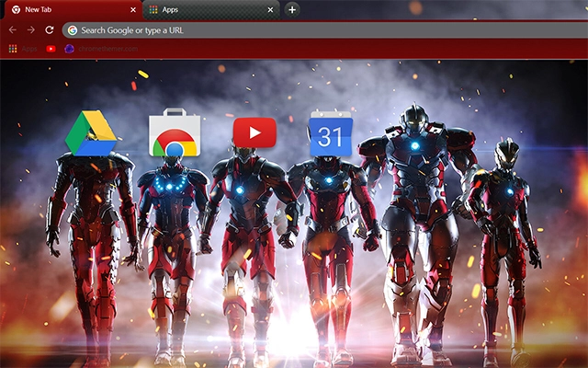Image resolution: width=588 pixels, height=368 pixels.
Task: Focus the Search Google or type a URL box
Action: (x=324, y=30)
